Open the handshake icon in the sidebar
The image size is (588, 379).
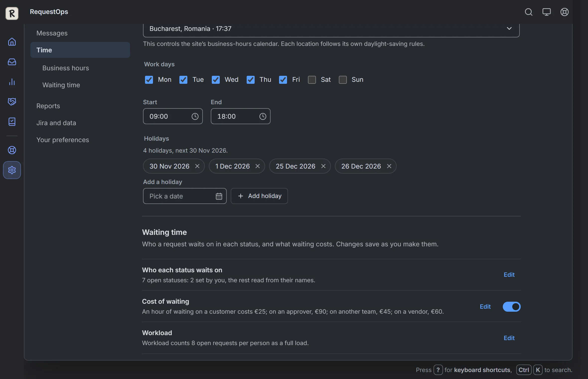point(12,101)
